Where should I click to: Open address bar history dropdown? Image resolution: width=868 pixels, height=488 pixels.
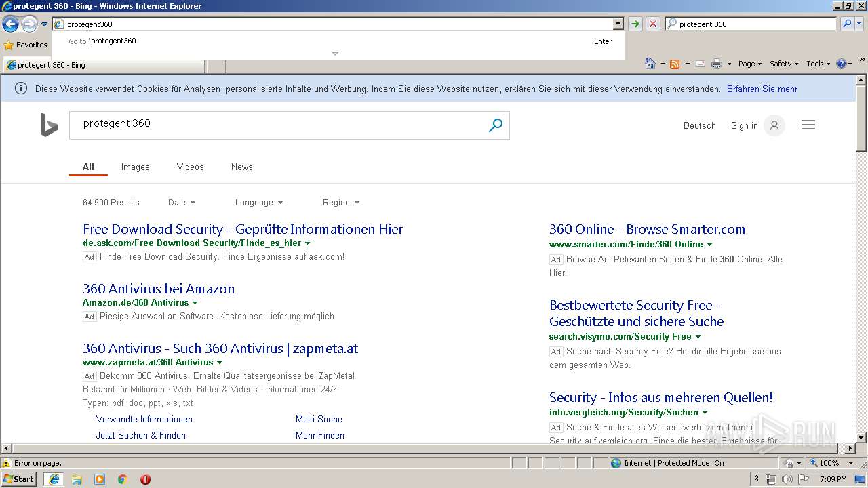pos(618,24)
